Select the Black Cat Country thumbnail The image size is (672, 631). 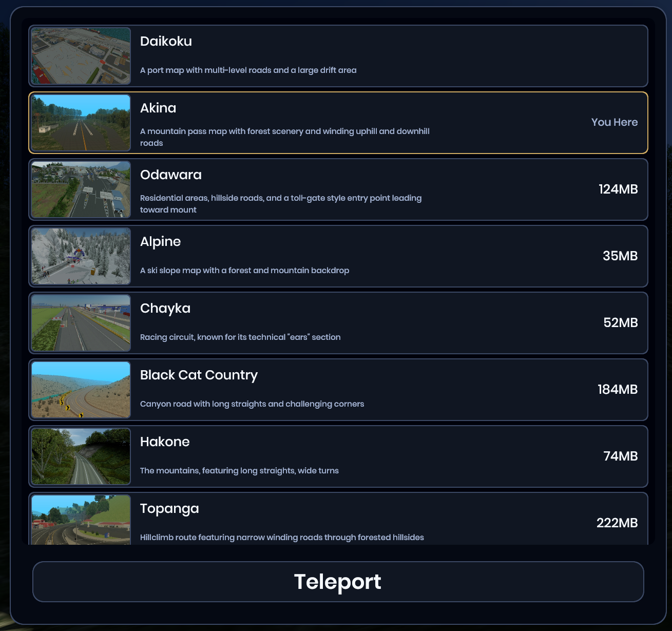pos(81,390)
